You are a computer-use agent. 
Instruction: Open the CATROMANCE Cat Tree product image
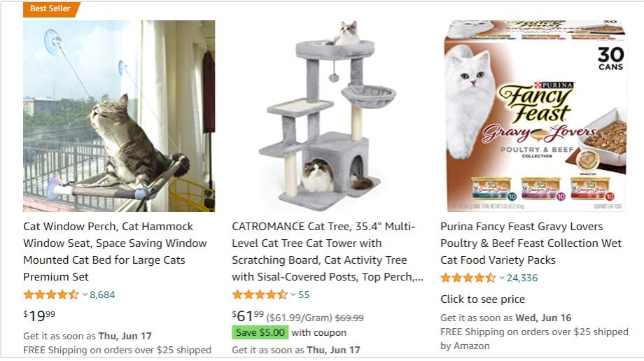(328, 115)
